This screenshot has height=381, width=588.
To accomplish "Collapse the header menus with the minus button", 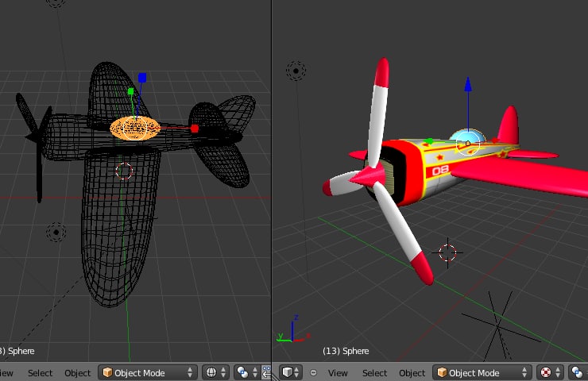I will click(313, 373).
